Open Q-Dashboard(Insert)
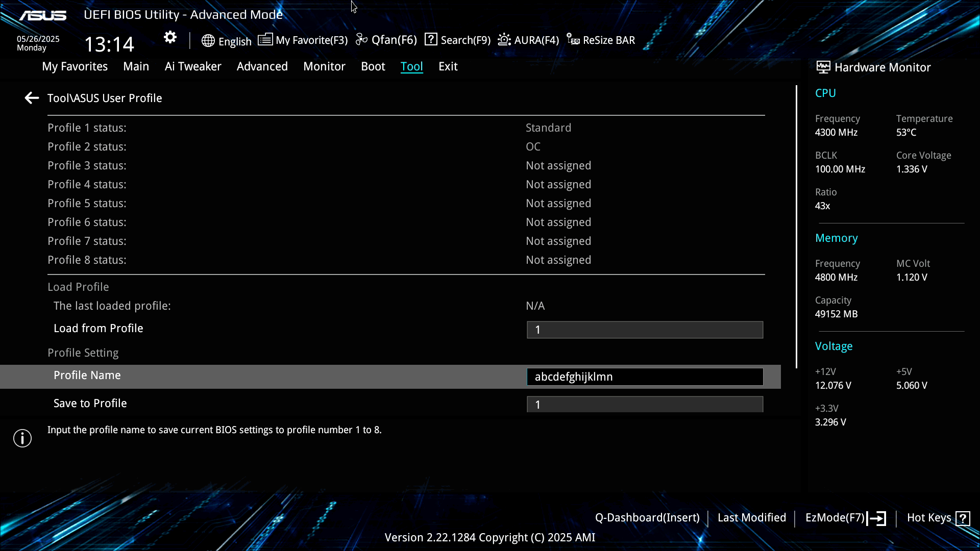Viewport: 980px width, 551px height. [x=647, y=518]
